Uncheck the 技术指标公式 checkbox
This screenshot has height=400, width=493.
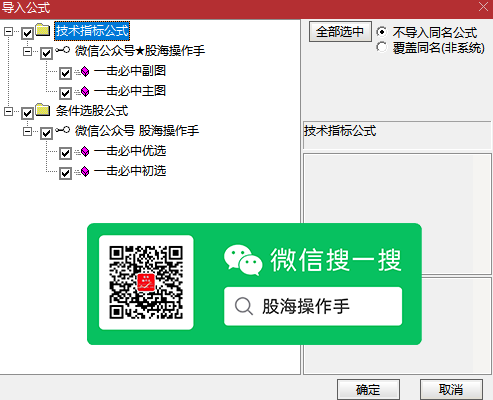pos(27,33)
